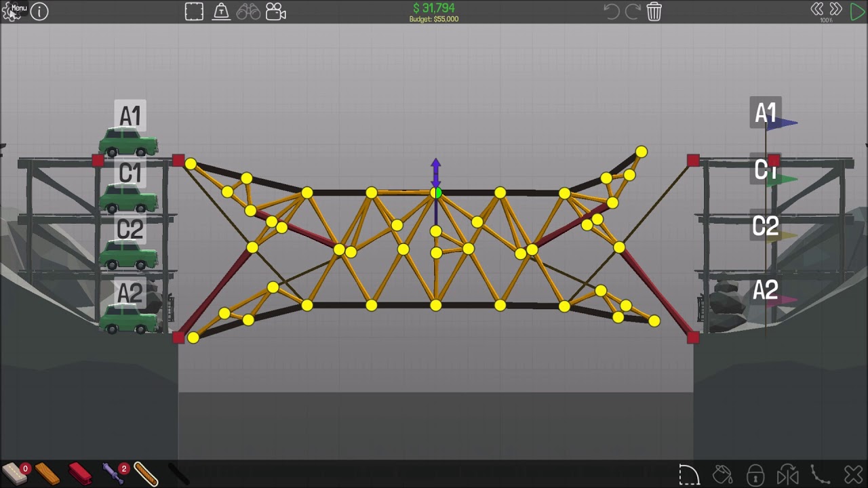The image size is (868, 488).
Task: Click the red anchor above A1 car
Action: click(98, 161)
